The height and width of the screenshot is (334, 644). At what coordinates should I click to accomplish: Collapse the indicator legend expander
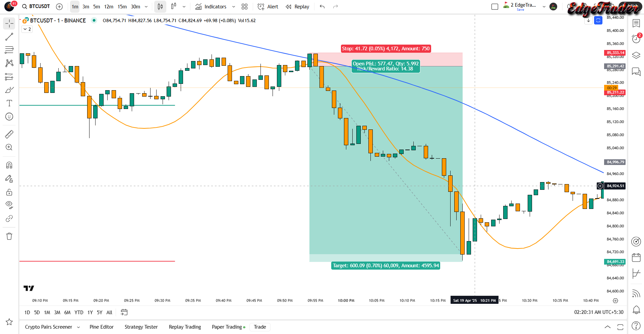[27, 29]
